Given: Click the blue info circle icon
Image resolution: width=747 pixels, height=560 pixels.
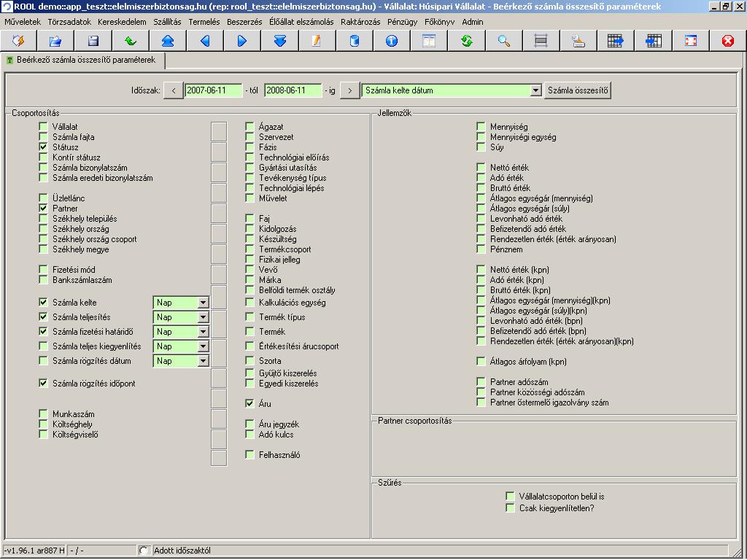Looking at the screenshot, I should [x=392, y=41].
